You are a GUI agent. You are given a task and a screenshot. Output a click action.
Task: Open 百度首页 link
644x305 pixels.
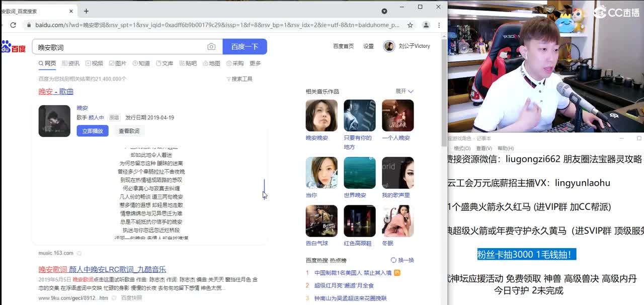tap(343, 46)
